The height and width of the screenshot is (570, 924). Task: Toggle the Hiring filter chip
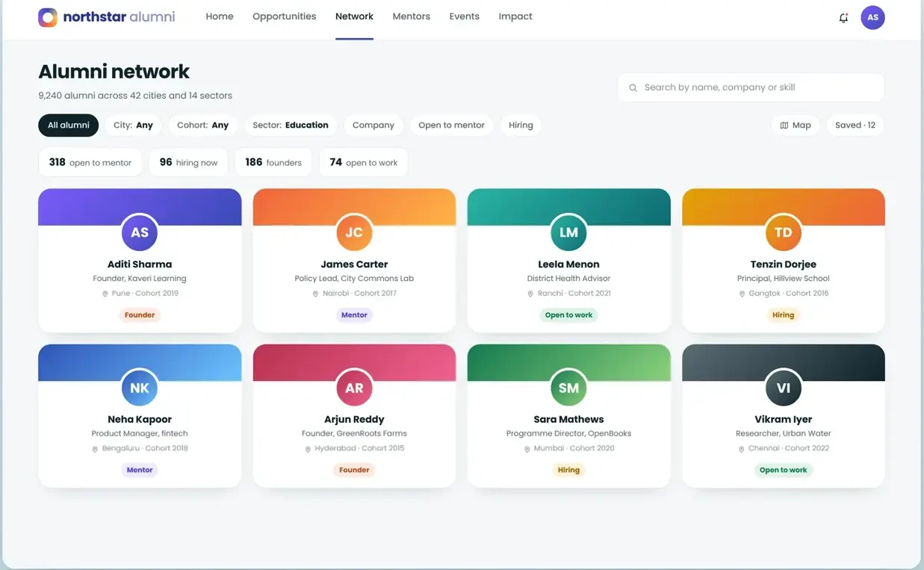click(x=521, y=126)
